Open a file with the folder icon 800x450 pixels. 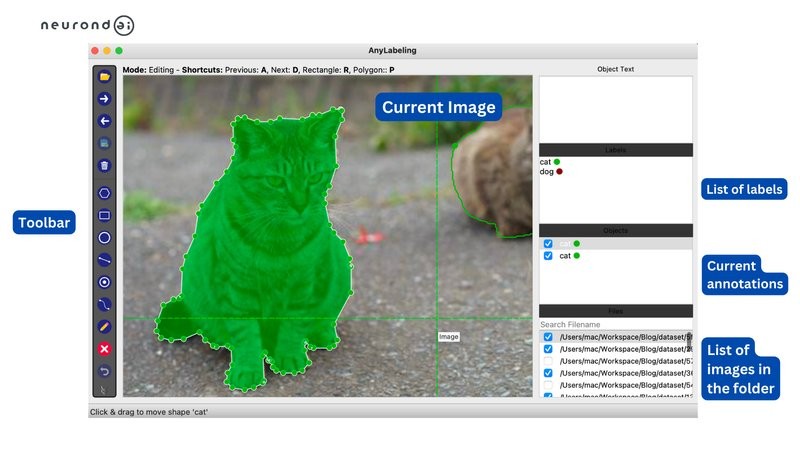coord(104,77)
